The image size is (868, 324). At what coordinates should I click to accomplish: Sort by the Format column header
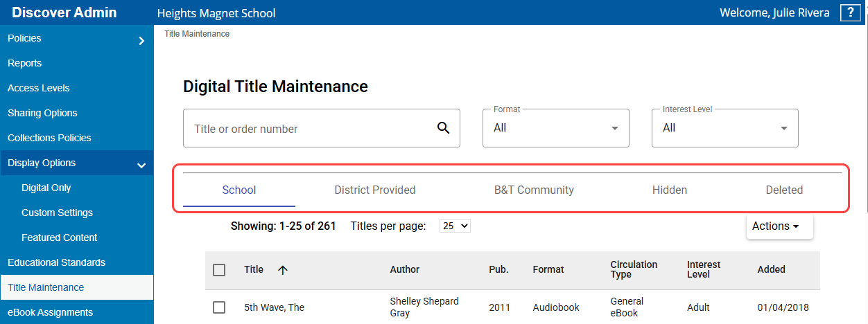point(548,269)
